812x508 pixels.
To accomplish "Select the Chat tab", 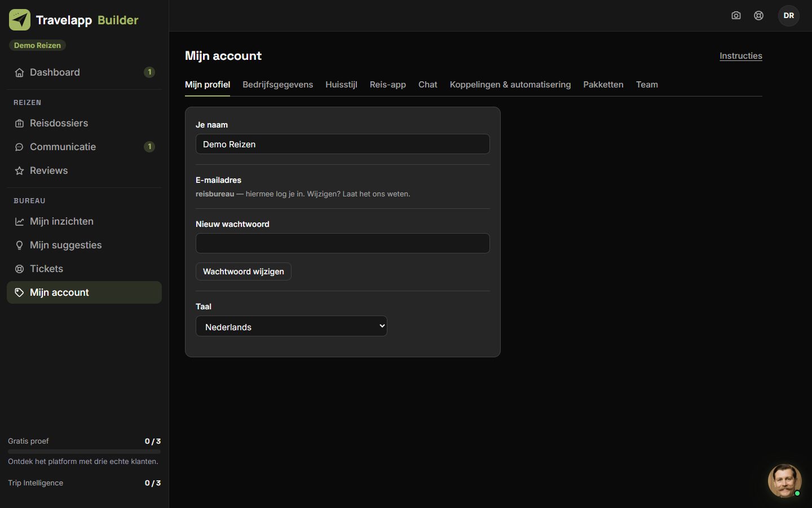I will point(427,85).
